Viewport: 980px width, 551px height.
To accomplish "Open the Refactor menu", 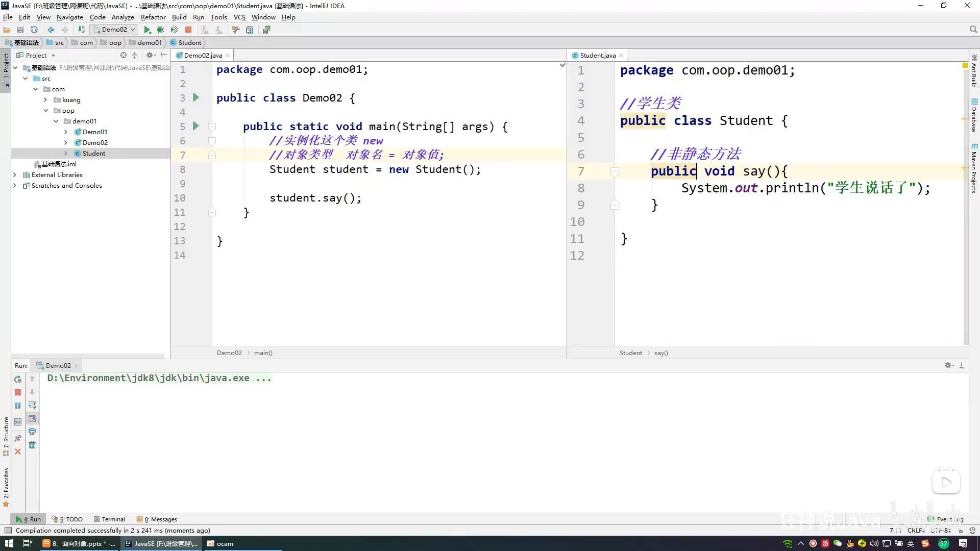I will click(153, 17).
